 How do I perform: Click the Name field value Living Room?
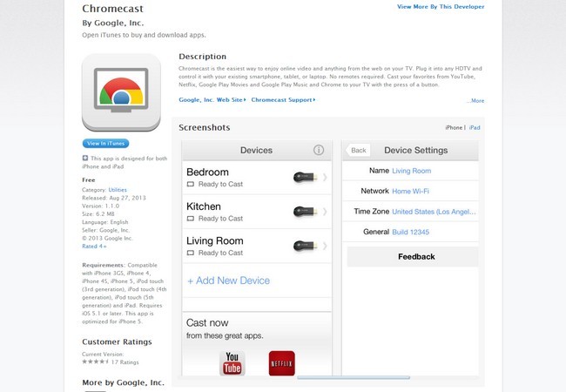[412, 171]
